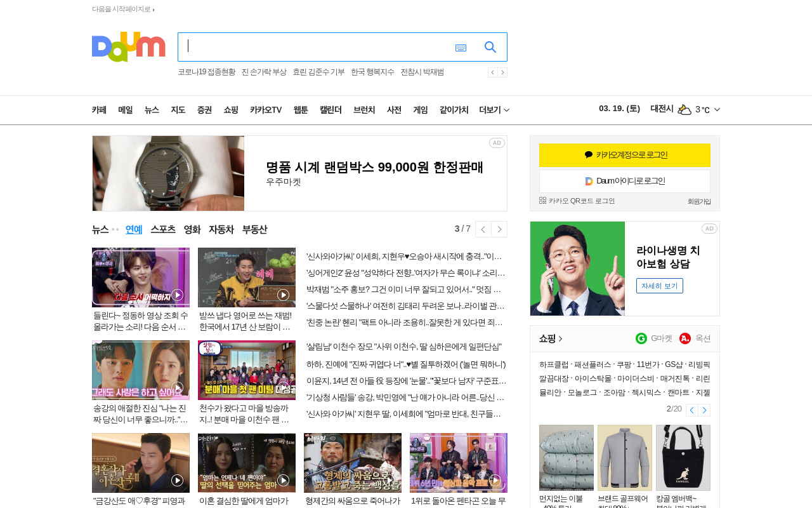This screenshot has width=812, height=508.
Task: Open the virtual keyboard icon in search box
Action: point(461,48)
